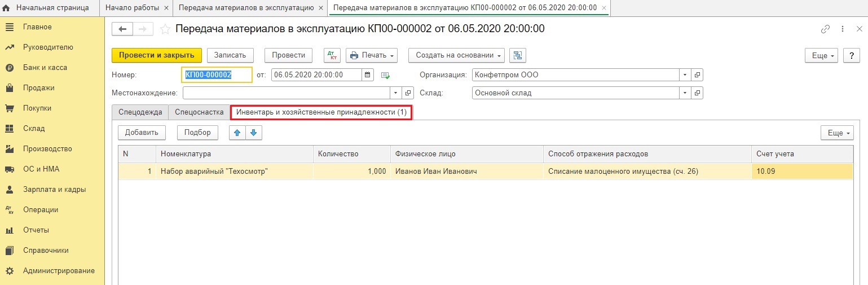
Task: Click green document status icon beside date
Action: [386, 75]
